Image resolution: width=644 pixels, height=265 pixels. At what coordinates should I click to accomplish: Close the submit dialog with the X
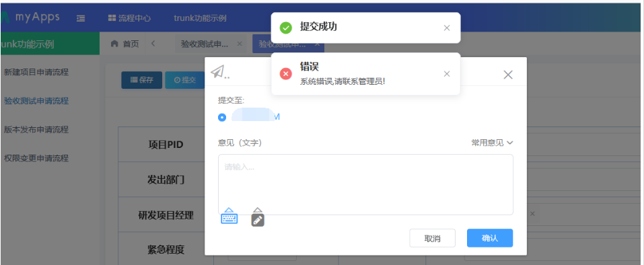508,75
